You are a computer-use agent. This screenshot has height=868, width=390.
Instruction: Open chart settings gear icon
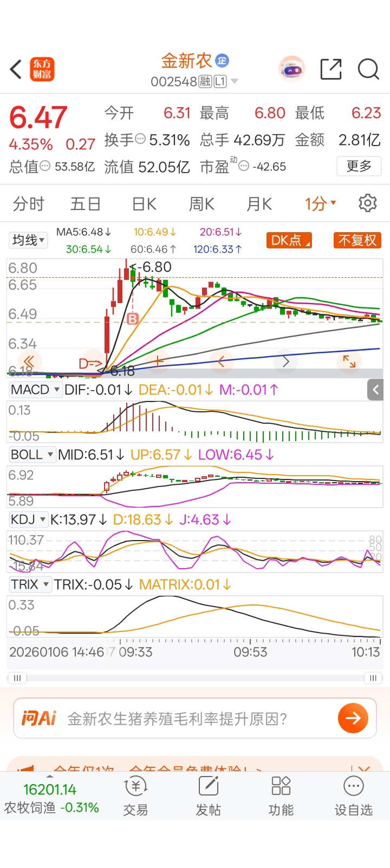point(368,203)
